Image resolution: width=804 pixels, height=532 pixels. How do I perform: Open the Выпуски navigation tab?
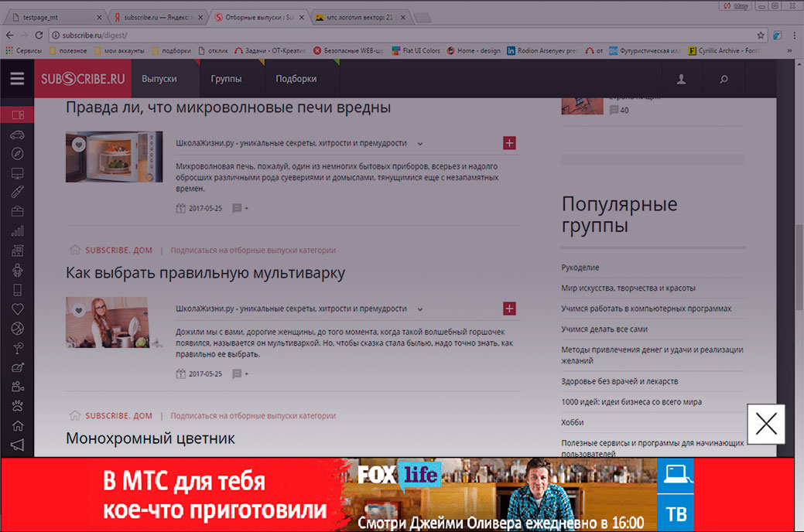tap(159, 79)
